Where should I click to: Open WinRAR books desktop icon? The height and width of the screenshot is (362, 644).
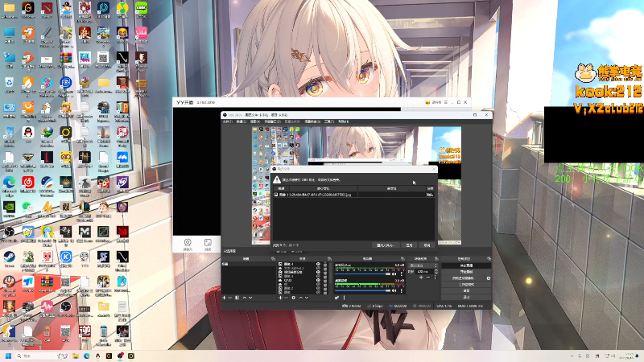66,57
